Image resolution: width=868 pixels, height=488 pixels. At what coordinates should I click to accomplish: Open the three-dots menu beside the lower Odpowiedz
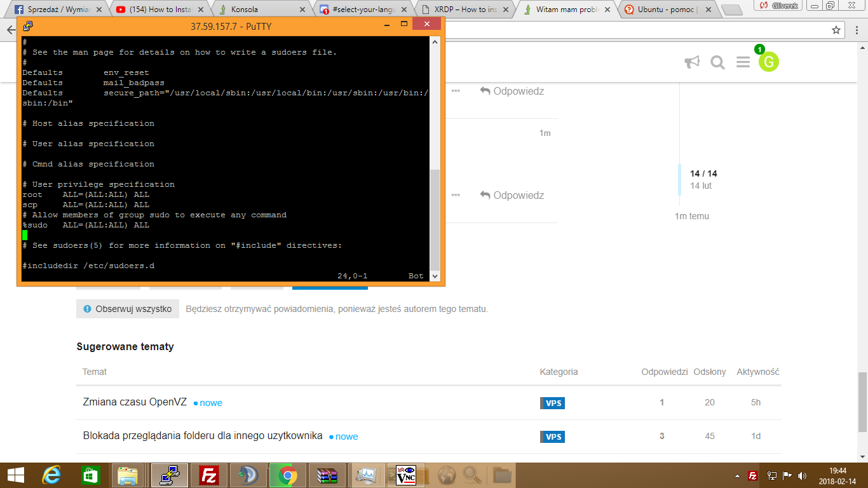(x=456, y=195)
